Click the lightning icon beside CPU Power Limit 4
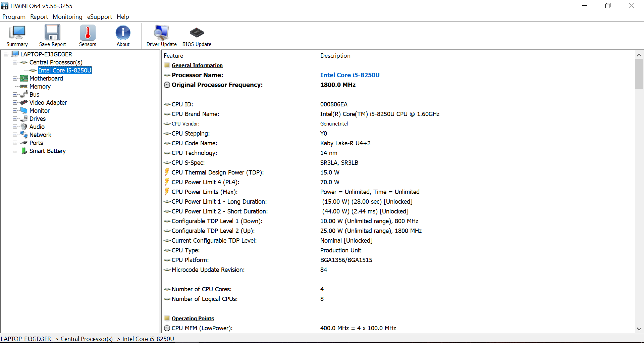This screenshot has height=343, width=644. point(167,182)
